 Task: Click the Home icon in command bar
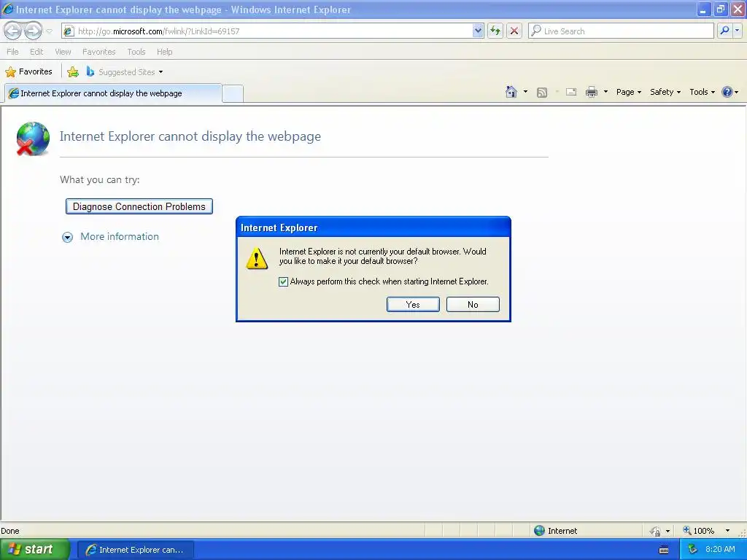coord(511,92)
